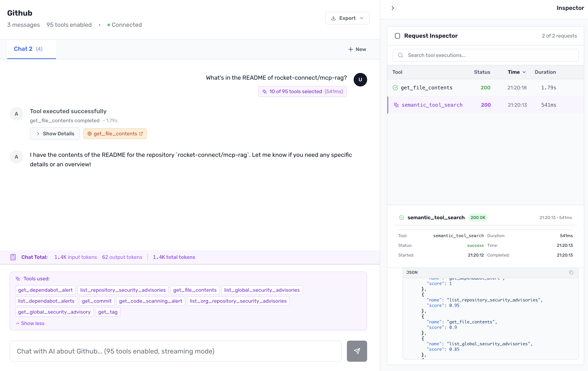Viewport: 588px width, 371px height.
Task: Click the send message paper plane icon
Action: tap(357, 351)
